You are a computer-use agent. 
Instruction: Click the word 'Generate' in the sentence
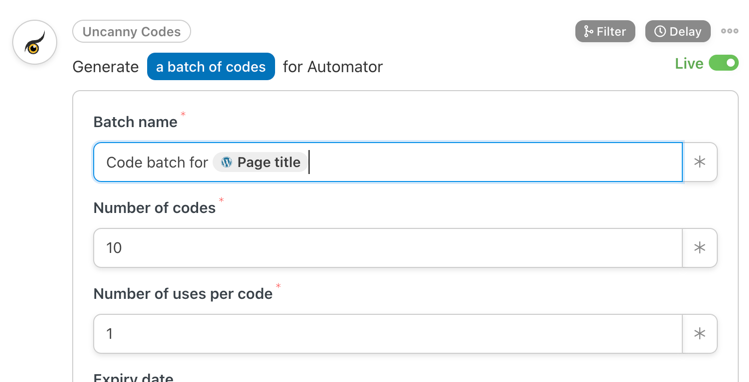pos(106,67)
